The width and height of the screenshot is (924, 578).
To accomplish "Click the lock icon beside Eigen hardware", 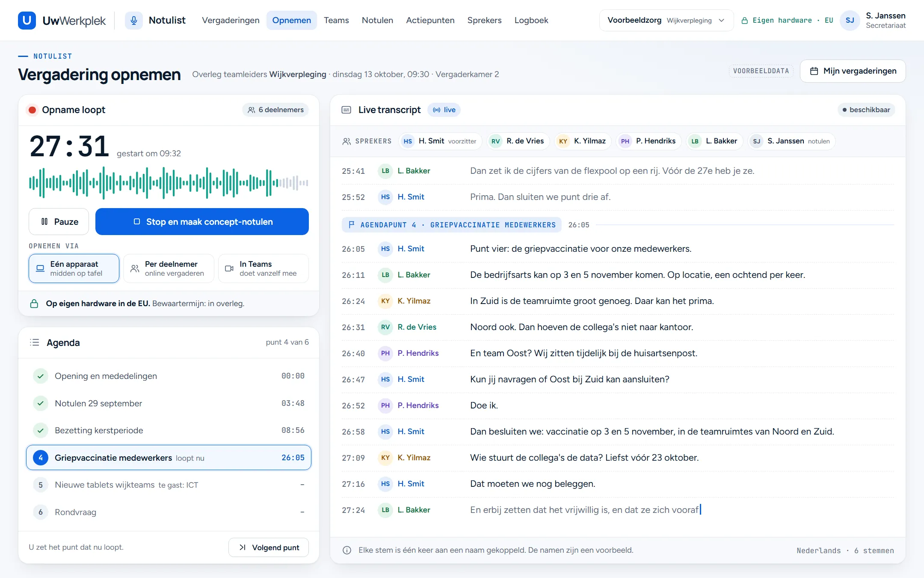I will click(x=745, y=21).
